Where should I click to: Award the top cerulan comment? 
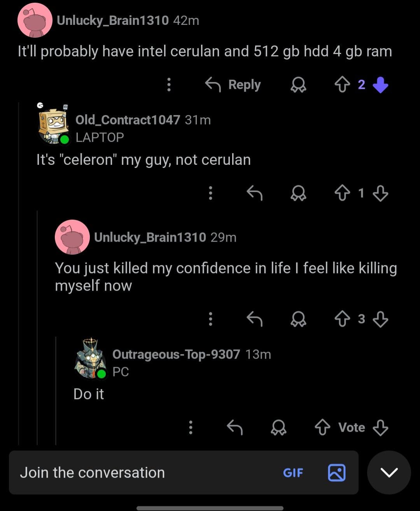click(298, 85)
